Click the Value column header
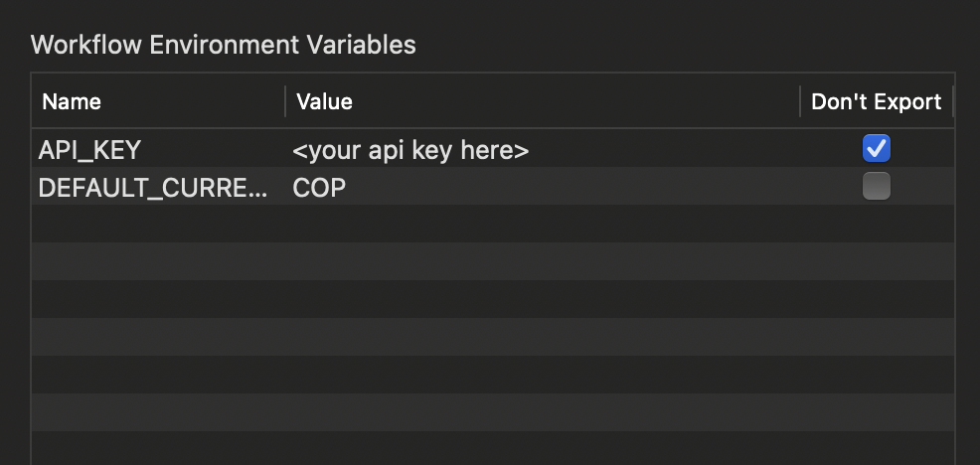980x465 pixels. pyautogui.click(x=543, y=101)
